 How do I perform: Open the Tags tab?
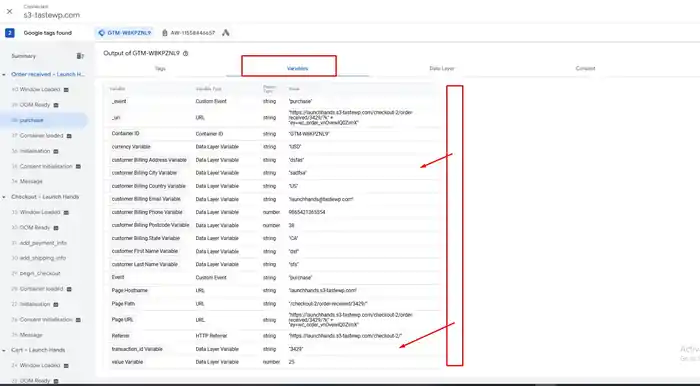(160, 69)
